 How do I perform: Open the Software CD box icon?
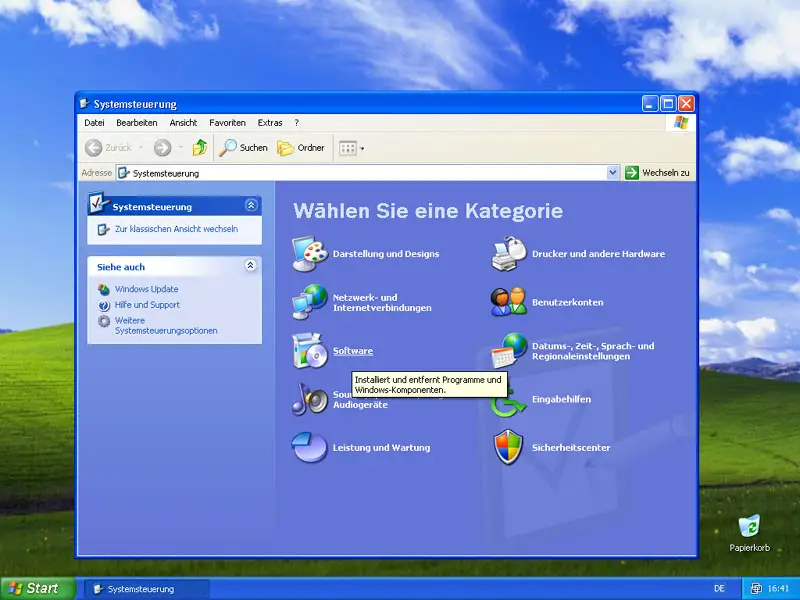click(x=310, y=351)
